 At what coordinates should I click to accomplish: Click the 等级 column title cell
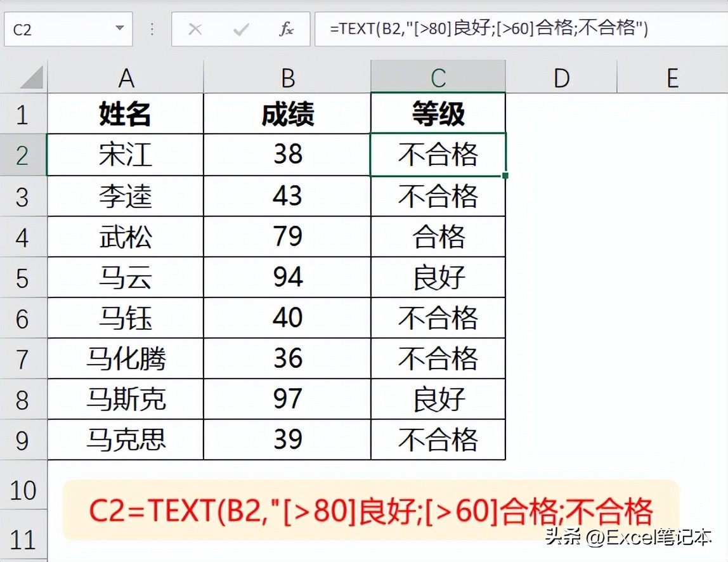[x=438, y=113]
